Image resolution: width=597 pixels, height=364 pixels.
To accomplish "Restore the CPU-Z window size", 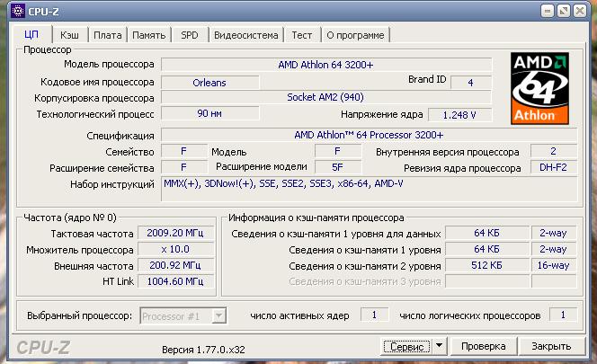I will coord(564,11).
